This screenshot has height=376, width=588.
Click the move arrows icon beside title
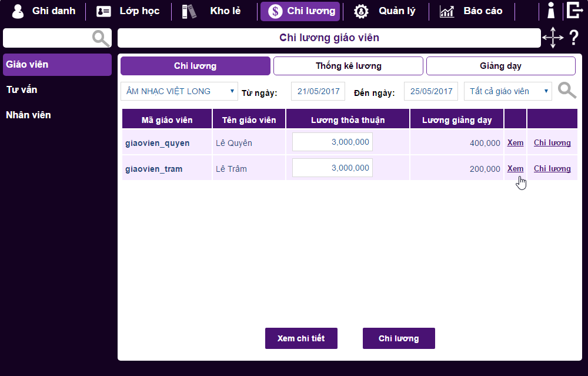click(553, 38)
